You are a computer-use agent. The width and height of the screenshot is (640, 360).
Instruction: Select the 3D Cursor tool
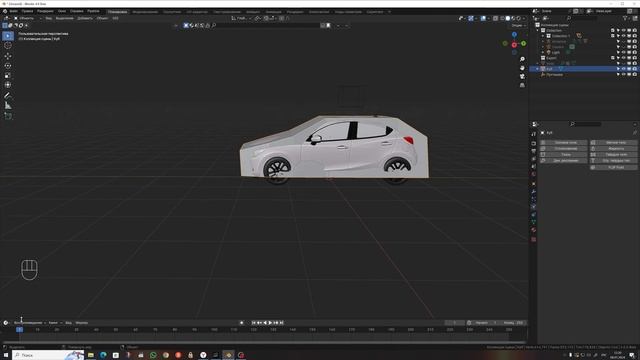click(8, 46)
